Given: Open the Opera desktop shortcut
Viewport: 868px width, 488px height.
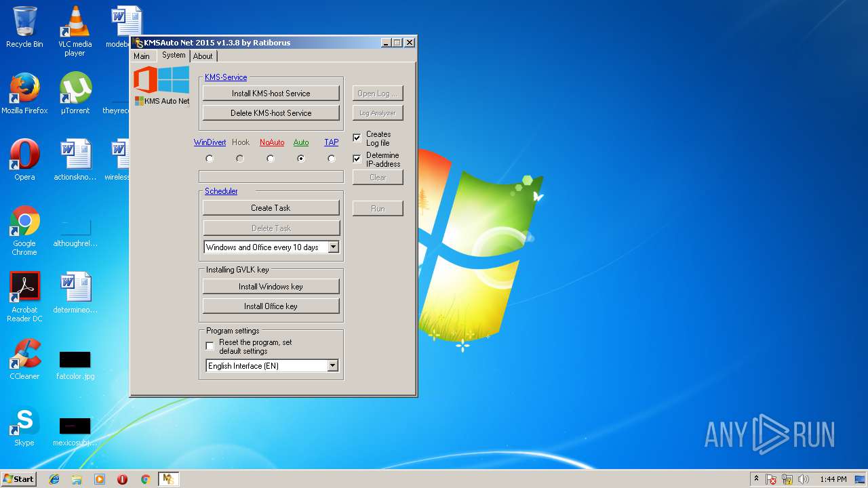Looking at the screenshot, I should 24,160.
